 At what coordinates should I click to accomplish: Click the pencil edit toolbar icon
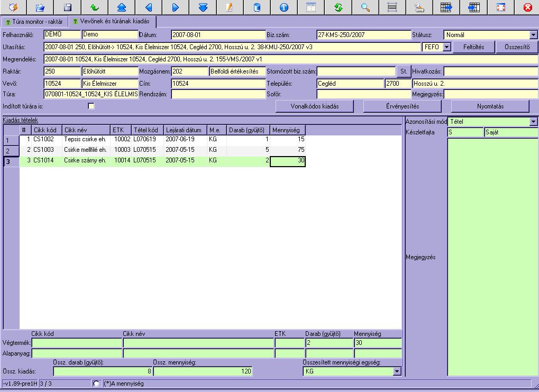coord(230,7)
